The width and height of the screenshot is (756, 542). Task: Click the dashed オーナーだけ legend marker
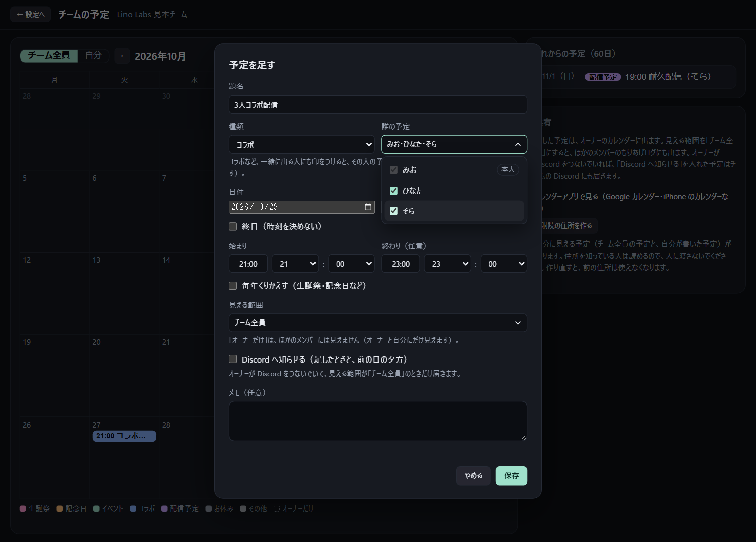pyautogui.click(x=277, y=509)
